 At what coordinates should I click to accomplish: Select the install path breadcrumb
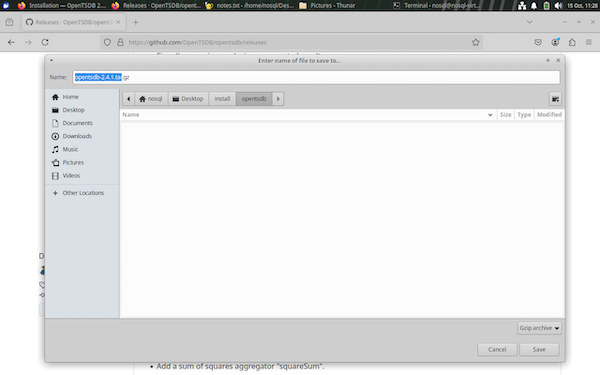point(222,99)
